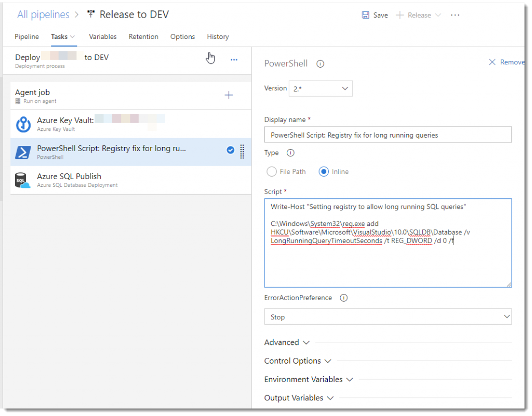This screenshot has width=532, height=416.
Task: Select the Inline radio button
Action: [x=324, y=171]
